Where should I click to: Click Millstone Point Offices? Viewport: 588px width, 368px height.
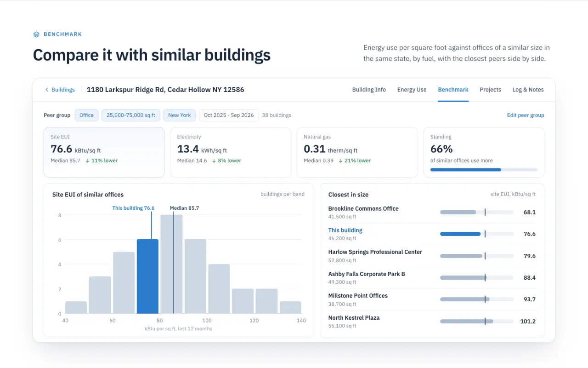pyautogui.click(x=358, y=296)
